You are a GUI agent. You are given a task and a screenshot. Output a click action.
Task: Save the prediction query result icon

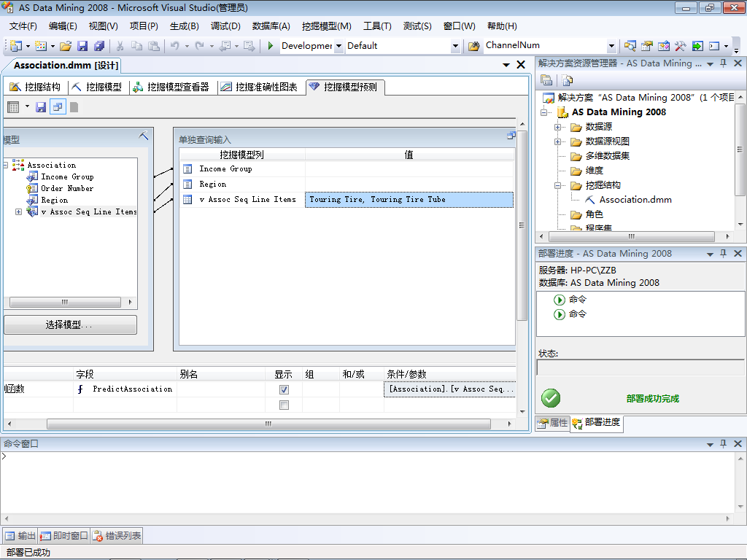[x=41, y=107]
